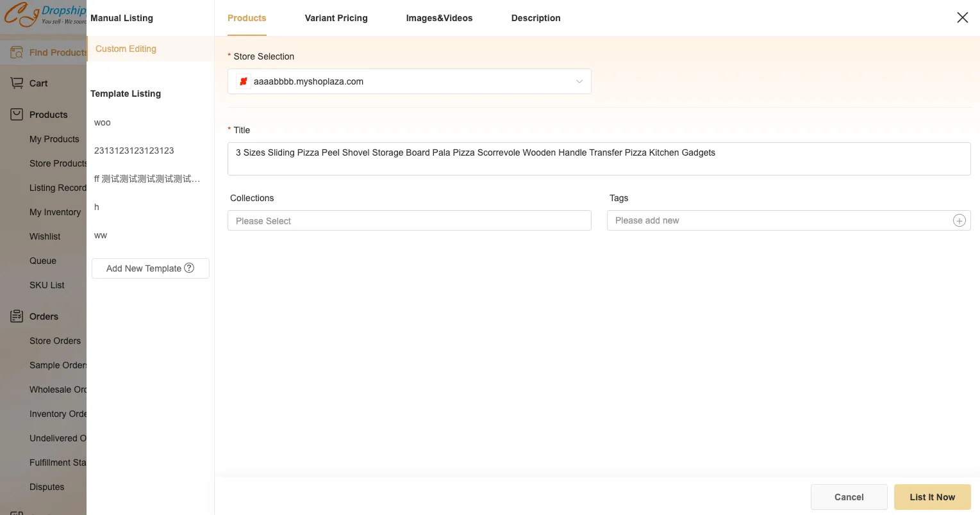Click the plus icon in Tags field

959,220
